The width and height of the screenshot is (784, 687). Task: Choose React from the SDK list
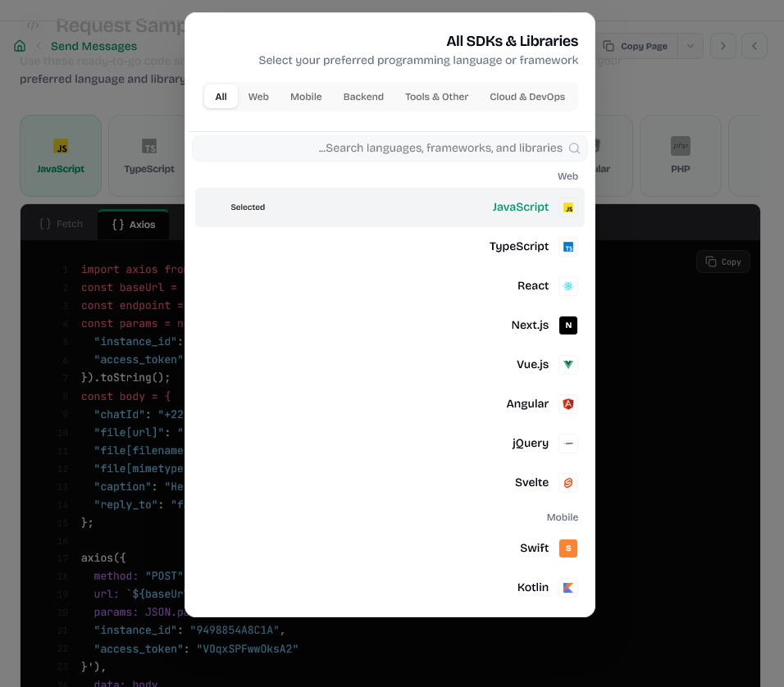click(390, 286)
